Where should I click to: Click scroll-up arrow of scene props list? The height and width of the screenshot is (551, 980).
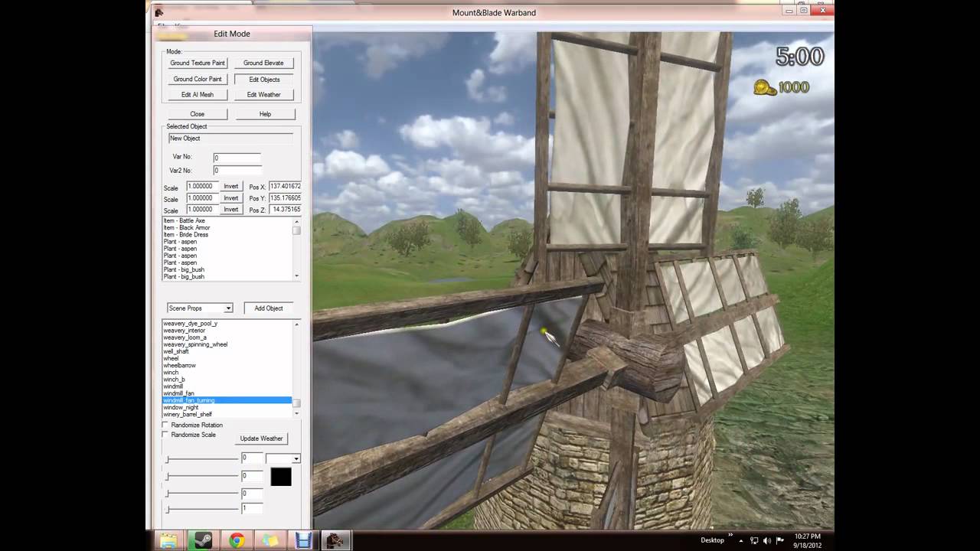pos(296,324)
